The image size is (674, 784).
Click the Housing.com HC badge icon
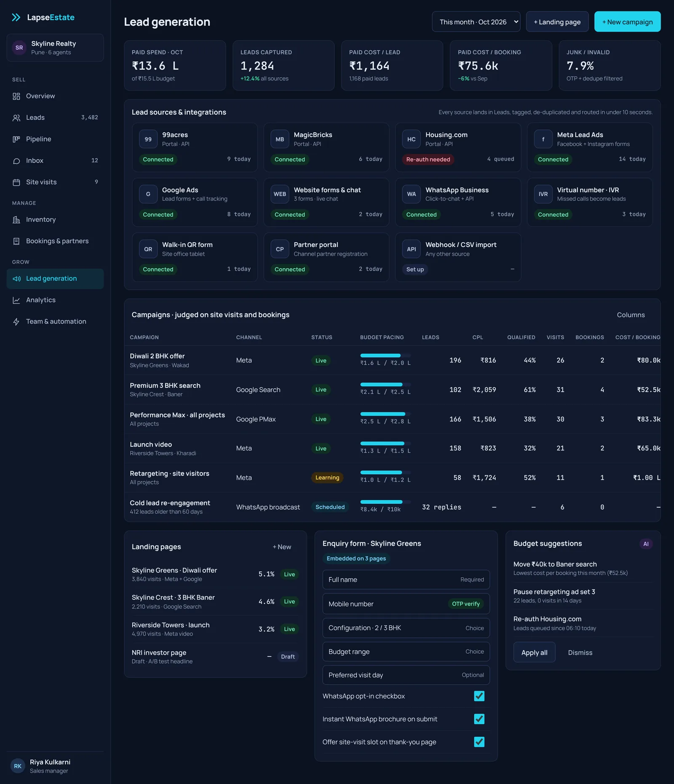[x=412, y=139]
